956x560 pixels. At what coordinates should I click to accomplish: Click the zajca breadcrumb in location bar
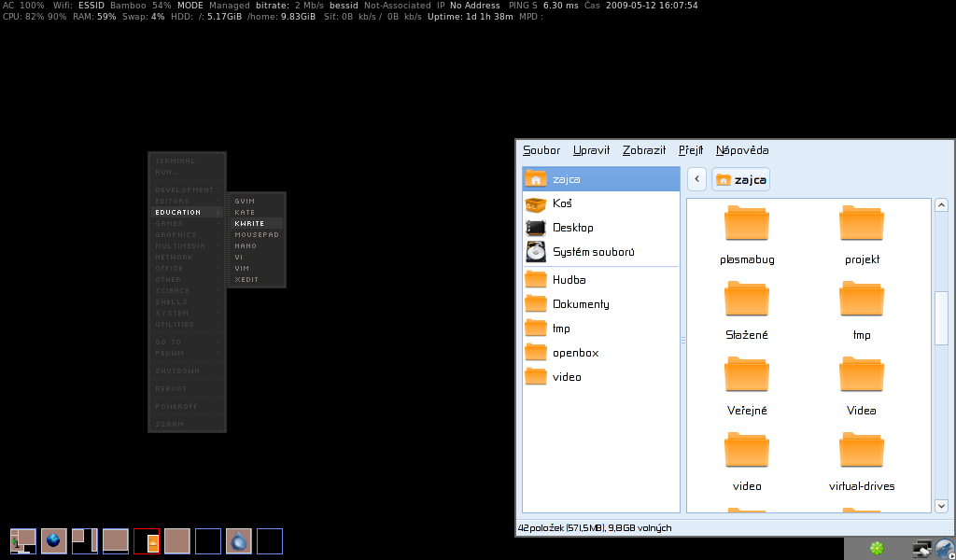click(x=740, y=179)
